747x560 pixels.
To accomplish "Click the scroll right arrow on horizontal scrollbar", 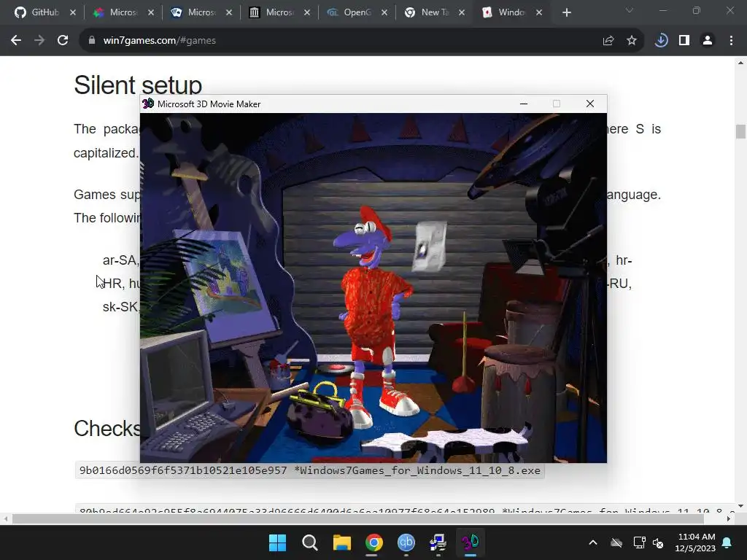I will [729, 518].
